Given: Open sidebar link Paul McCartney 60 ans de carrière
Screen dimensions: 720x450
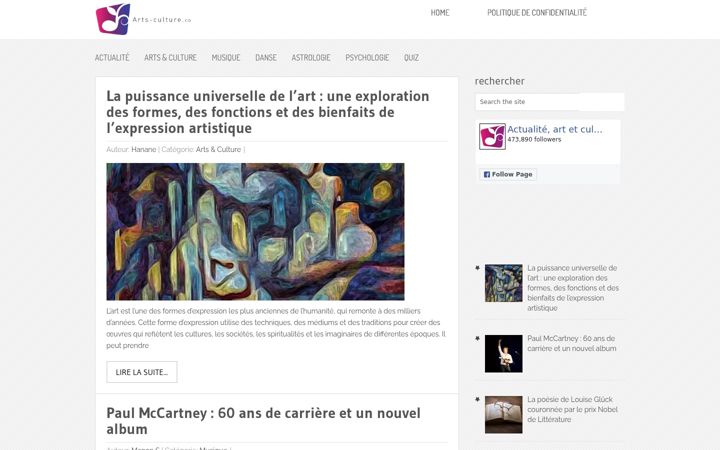Looking at the screenshot, I should click(x=572, y=343).
